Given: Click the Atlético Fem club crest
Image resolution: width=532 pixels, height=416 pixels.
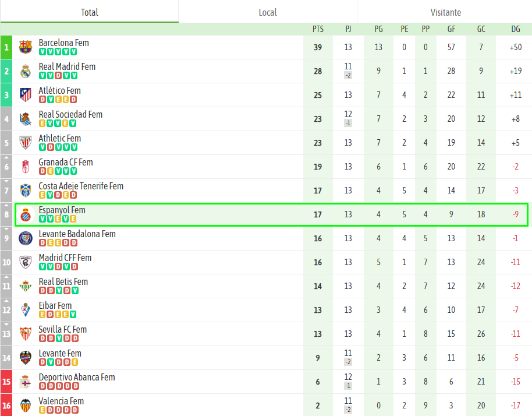Looking at the screenshot, I should pos(25,95).
